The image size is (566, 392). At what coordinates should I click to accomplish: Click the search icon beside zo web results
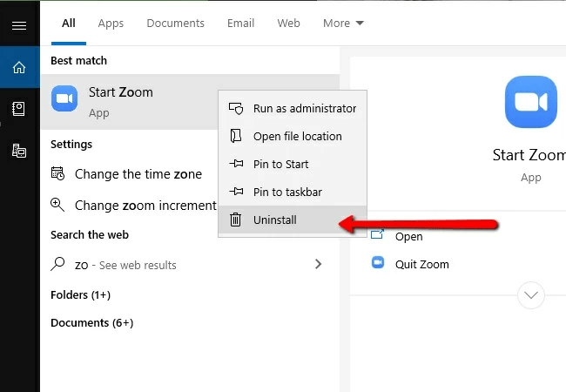click(x=57, y=264)
